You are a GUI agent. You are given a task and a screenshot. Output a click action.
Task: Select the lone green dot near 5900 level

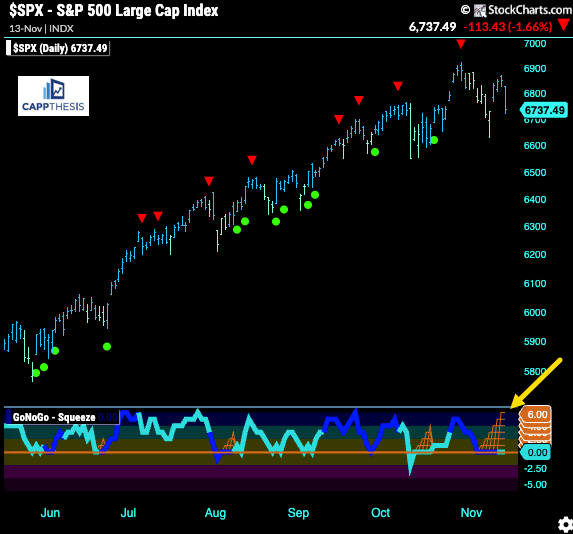107,346
